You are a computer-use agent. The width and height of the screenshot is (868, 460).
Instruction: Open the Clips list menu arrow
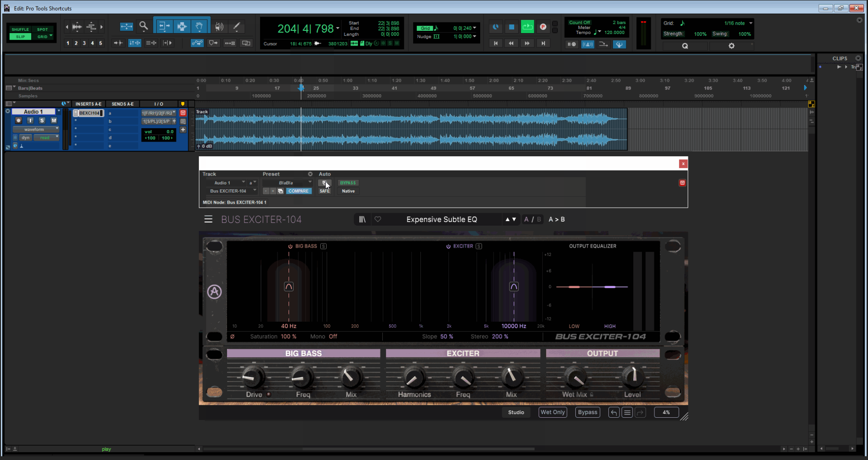(x=858, y=58)
